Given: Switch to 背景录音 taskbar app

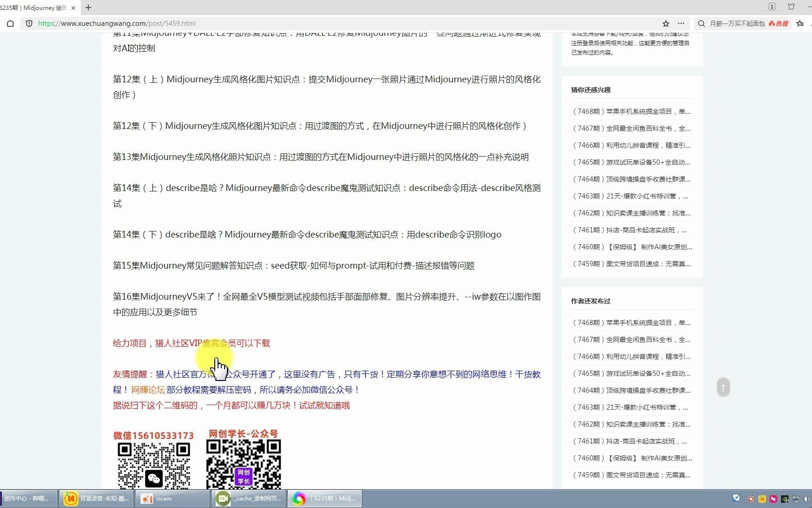Looking at the screenshot, I should tap(97, 499).
